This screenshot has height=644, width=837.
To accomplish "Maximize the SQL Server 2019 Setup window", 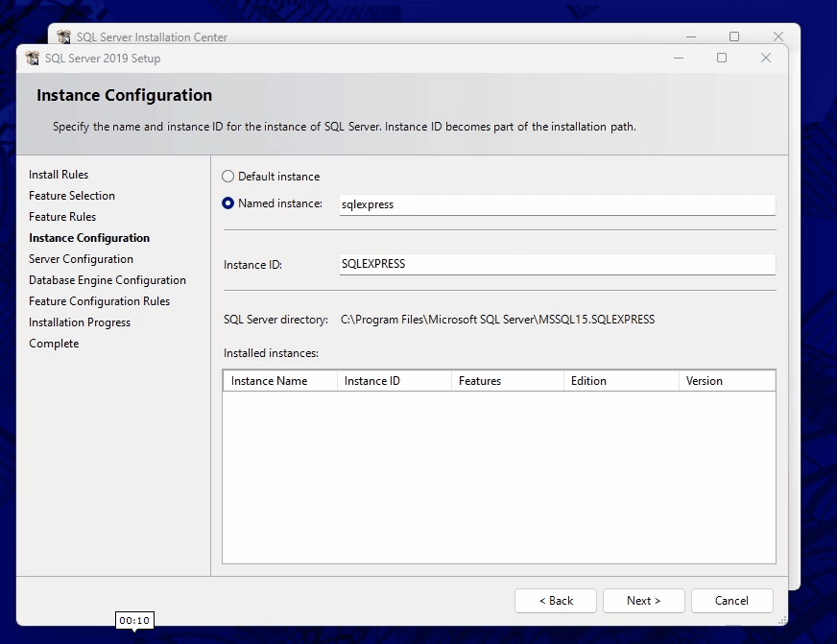I will [722, 58].
